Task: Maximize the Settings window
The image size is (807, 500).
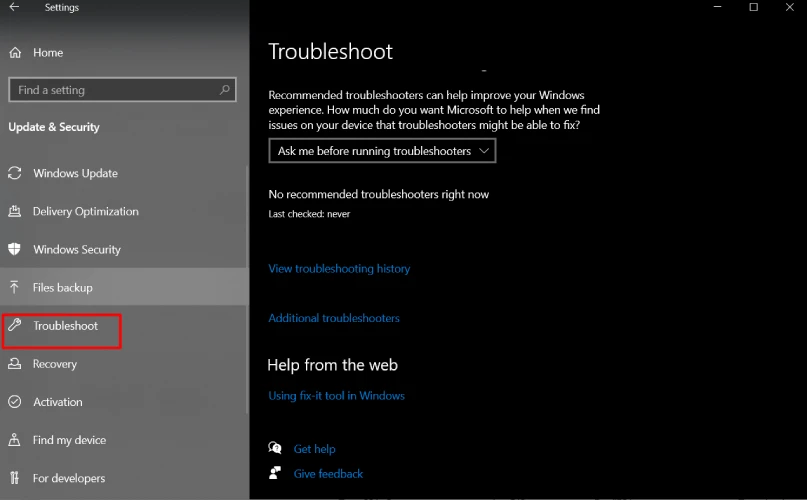Action: pos(753,7)
